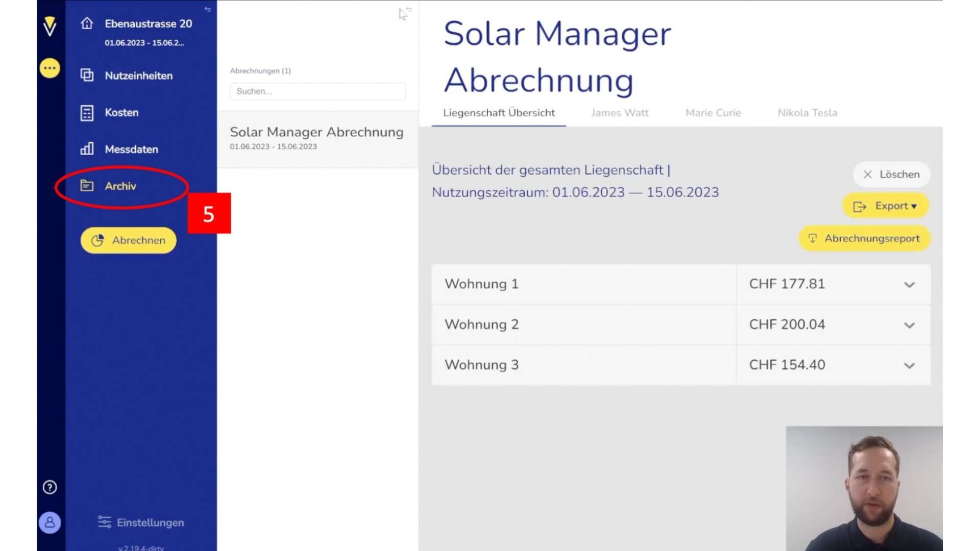
Task: Open the Nutzeinheiten section in the sidebar
Action: [138, 75]
